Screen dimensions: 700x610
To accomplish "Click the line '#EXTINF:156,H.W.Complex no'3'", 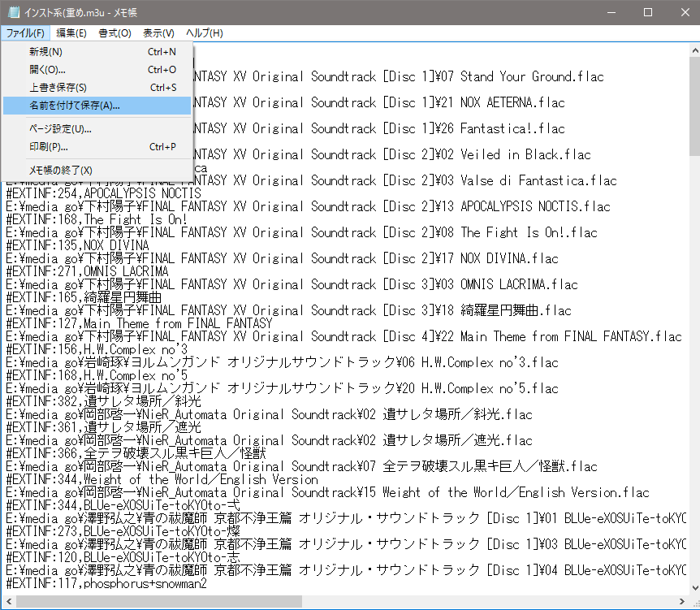I will [x=97, y=349].
